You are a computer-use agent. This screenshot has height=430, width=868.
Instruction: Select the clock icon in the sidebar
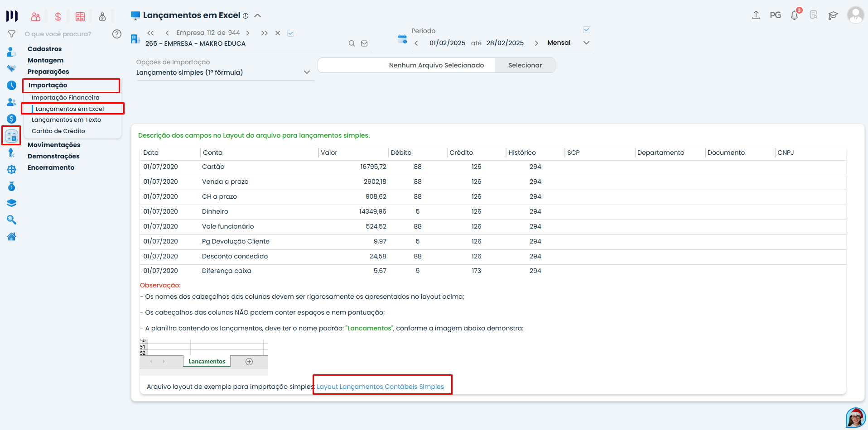(11, 85)
